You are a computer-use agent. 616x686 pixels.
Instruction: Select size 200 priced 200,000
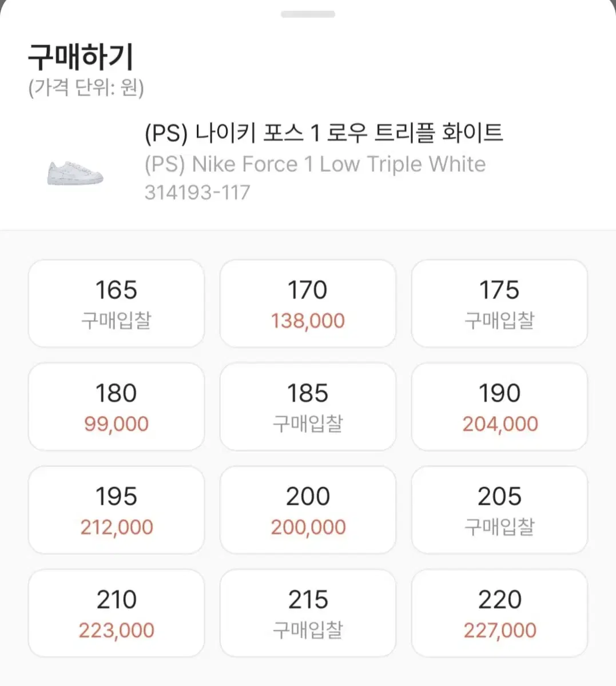point(308,510)
